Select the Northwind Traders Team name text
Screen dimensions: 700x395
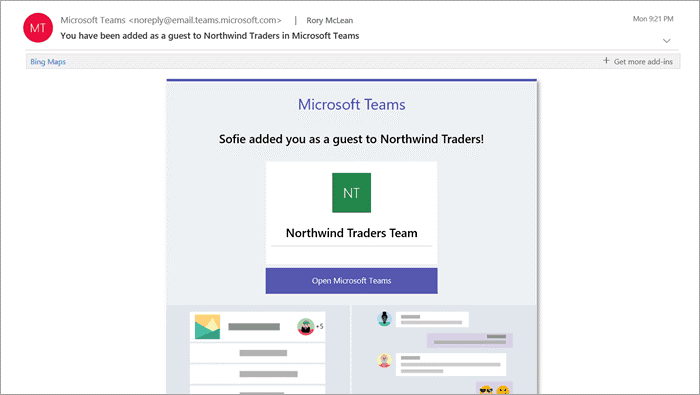(351, 233)
